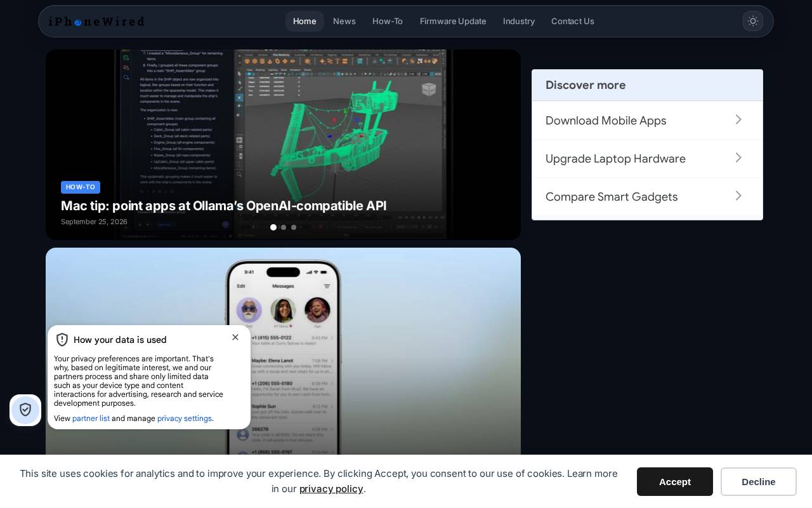Toggle the light/dark theme button
This screenshot has width=812, height=508.
(753, 21)
